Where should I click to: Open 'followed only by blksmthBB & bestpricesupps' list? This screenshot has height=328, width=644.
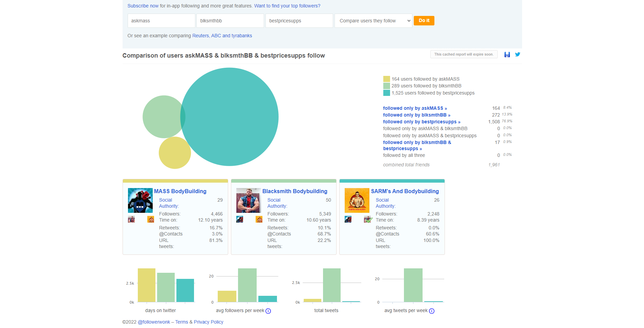pyautogui.click(x=417, y=145)
